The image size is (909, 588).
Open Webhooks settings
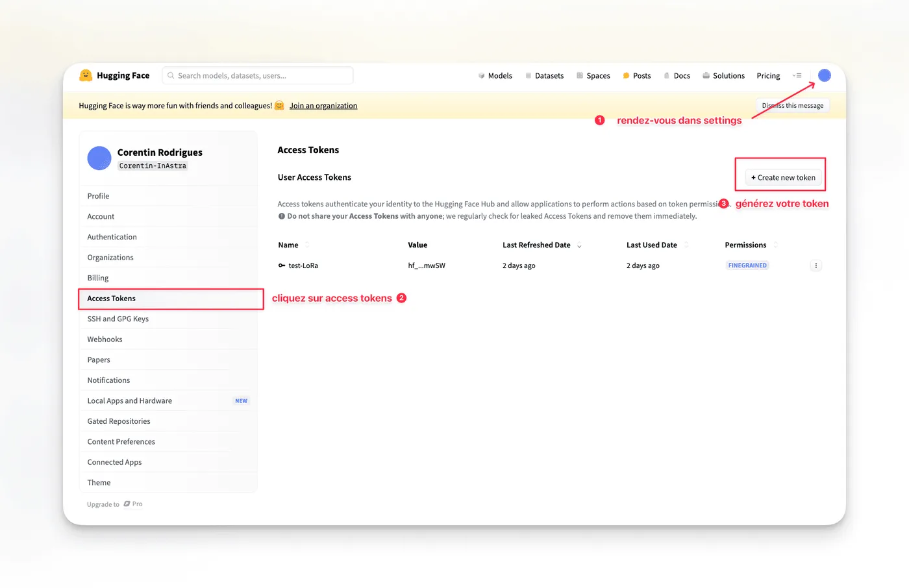(x=168, y=339)
